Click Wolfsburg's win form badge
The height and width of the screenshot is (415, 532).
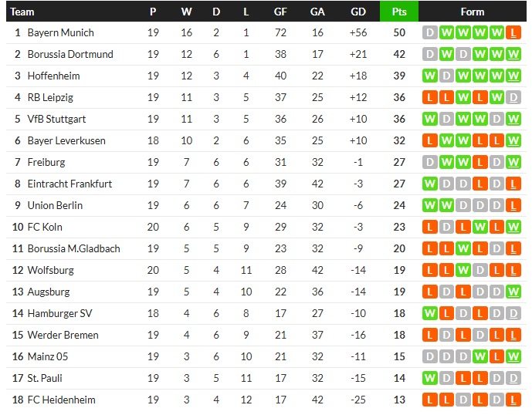coord(463,270)
